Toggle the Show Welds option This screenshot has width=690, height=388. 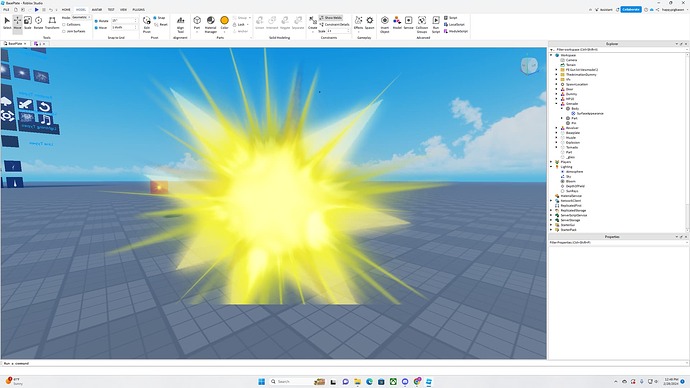point(330,18)
